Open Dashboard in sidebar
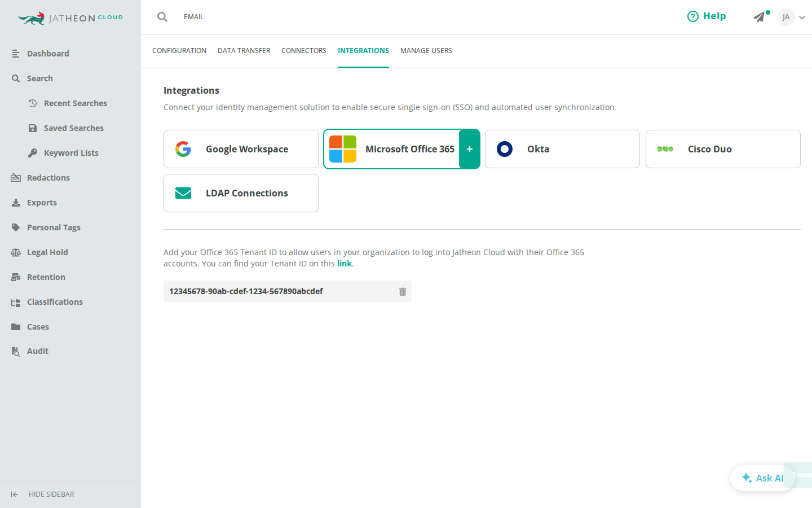Image resolution: width=812 pixels, height=508 pixels. point(48,54)
